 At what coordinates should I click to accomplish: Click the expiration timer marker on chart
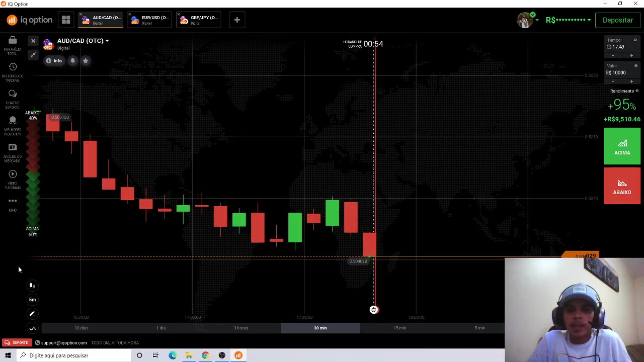pos(374,310)
